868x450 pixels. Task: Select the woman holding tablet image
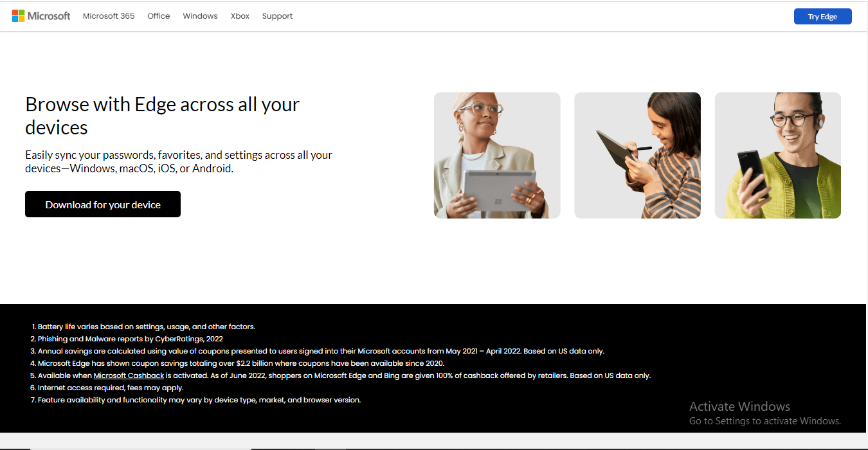click(x=497, y=156)
